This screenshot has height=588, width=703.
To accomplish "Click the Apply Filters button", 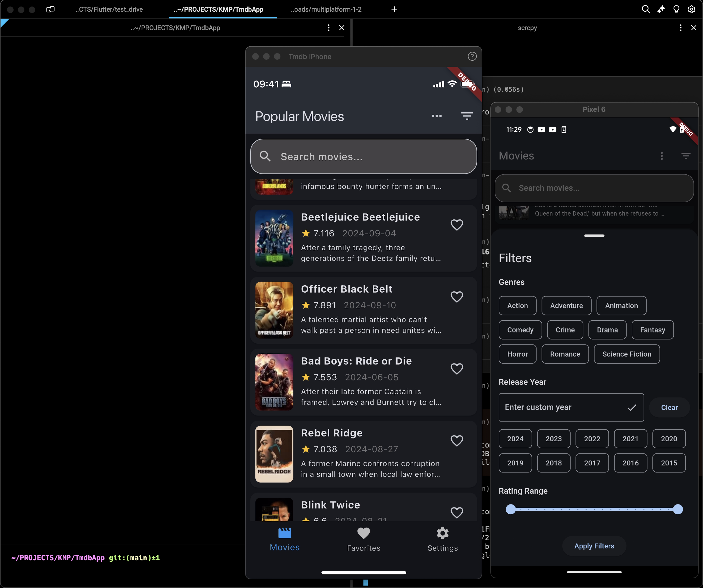I will point(594,546).
